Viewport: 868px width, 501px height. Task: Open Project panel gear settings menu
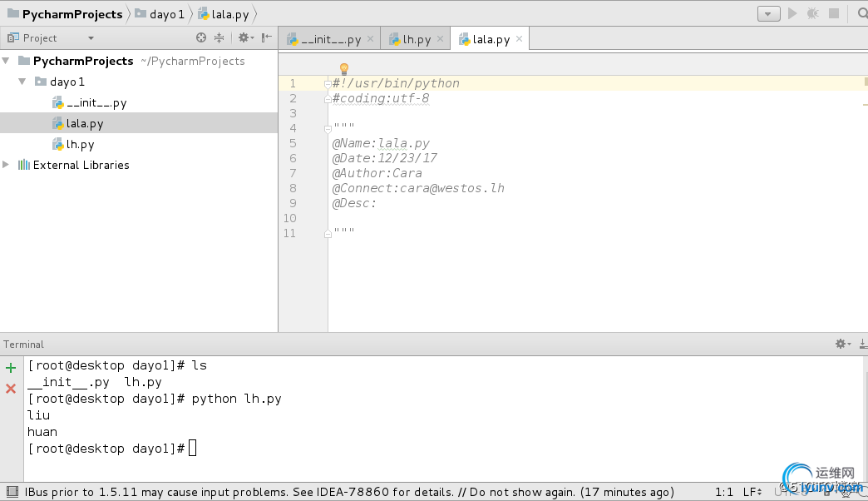(245, 37)
